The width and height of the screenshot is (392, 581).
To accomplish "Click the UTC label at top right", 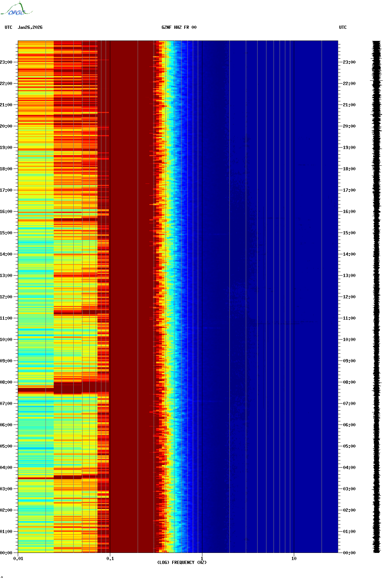I will point(343,27).
